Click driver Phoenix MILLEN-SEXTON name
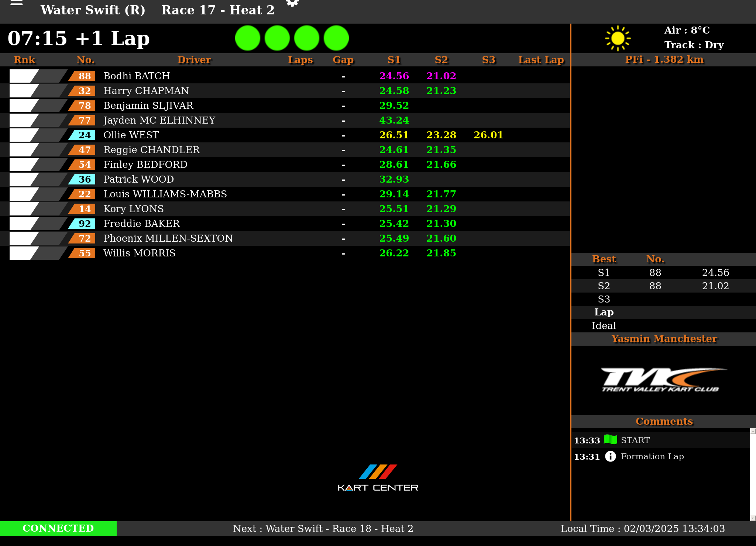This screenshot has height=546, width=756. pyautogui.click(x=168, y=238)
